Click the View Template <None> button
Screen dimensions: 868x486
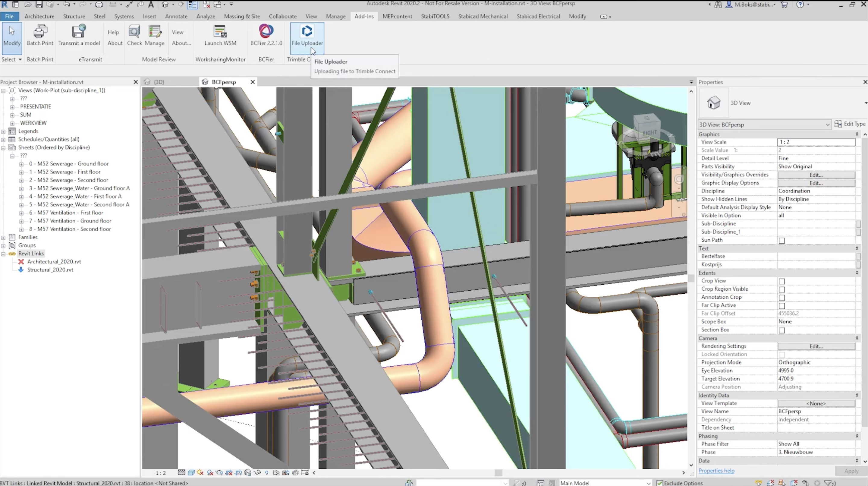(x=816, y=403)
